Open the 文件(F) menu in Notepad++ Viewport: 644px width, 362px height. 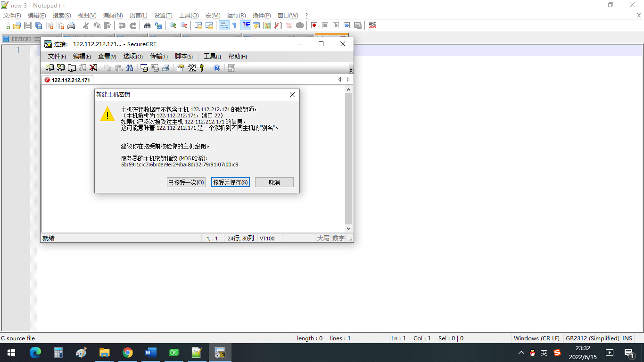coord(12,16)
